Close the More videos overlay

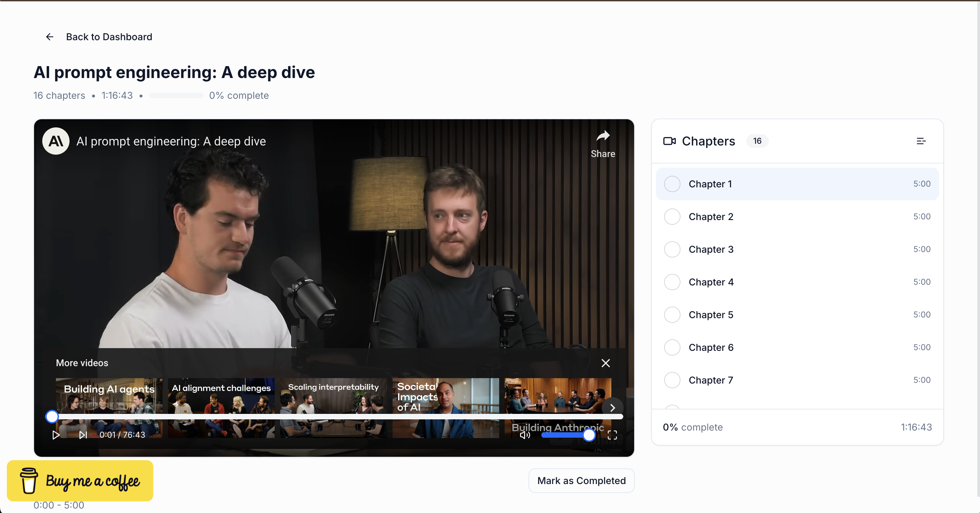coord(605,363)
